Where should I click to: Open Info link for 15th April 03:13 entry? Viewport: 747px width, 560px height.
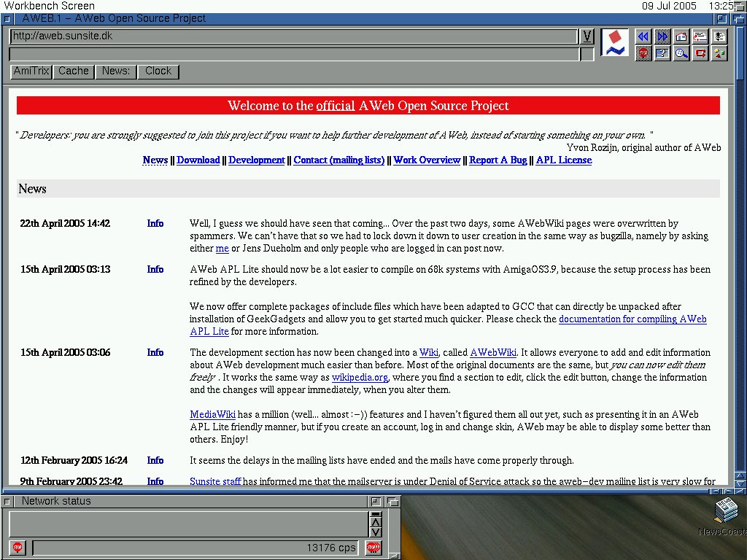click(x=155, y=269)
